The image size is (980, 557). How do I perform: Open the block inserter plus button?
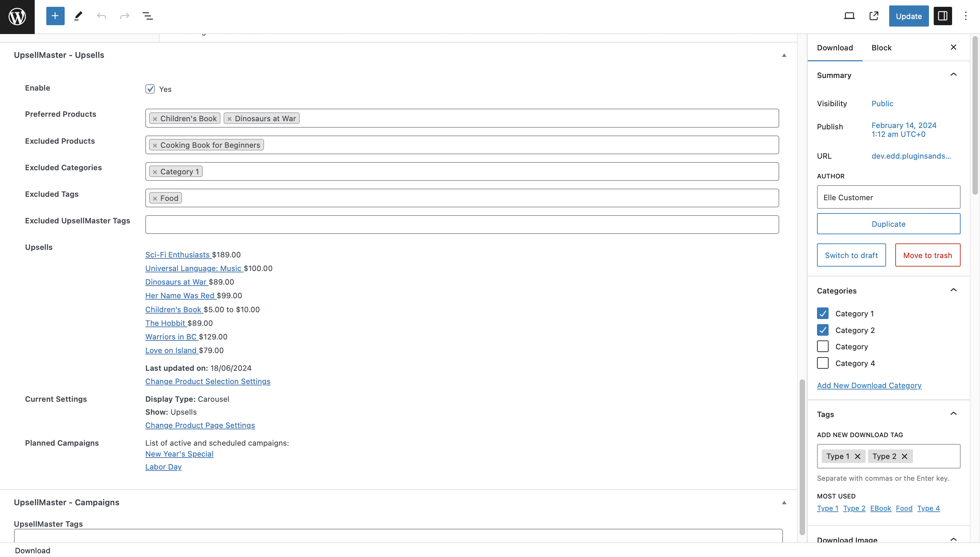pos(55,16)
